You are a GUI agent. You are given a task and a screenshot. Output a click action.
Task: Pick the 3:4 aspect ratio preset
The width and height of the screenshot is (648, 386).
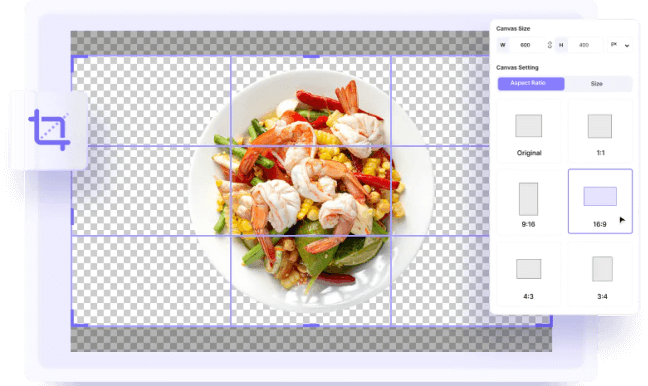point(600,274)
